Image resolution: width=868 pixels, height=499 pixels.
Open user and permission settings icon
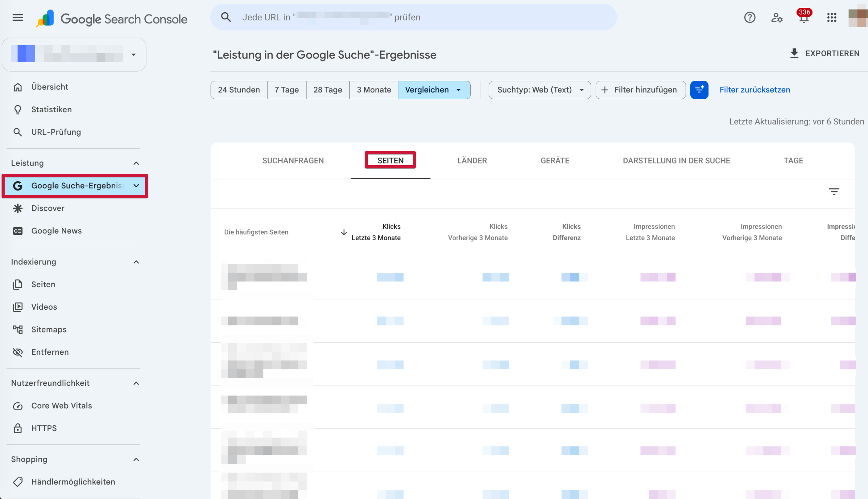[x=776, y=17]
